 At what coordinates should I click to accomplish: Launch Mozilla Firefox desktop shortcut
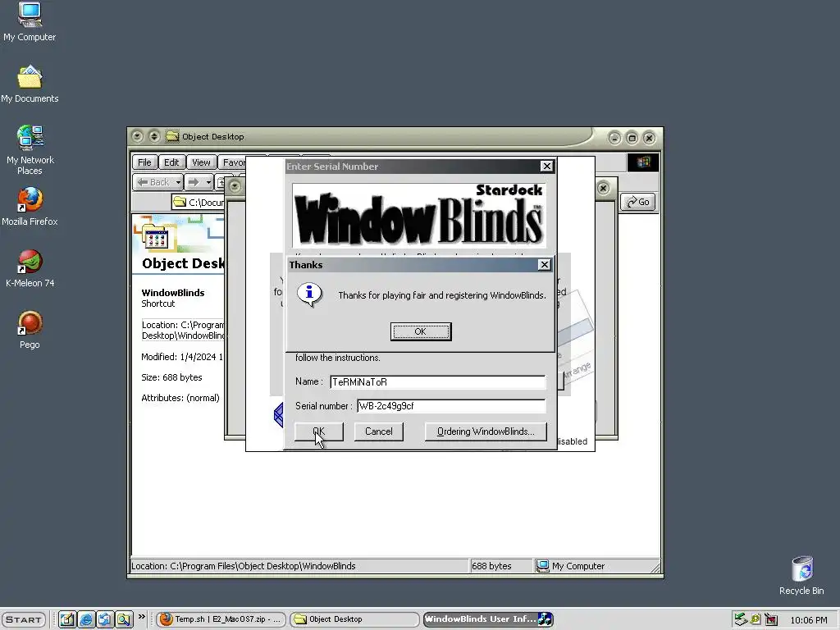tap(30, 207)
